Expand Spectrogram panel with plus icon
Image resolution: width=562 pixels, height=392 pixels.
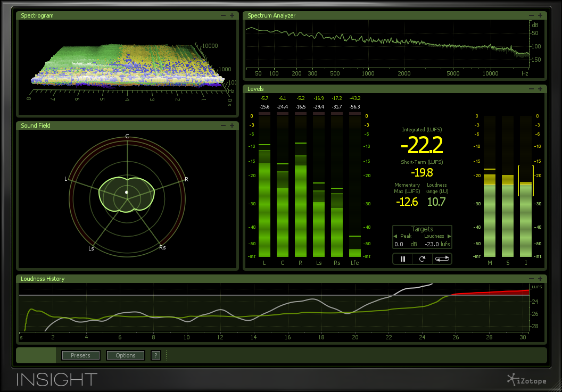(232, 16)
